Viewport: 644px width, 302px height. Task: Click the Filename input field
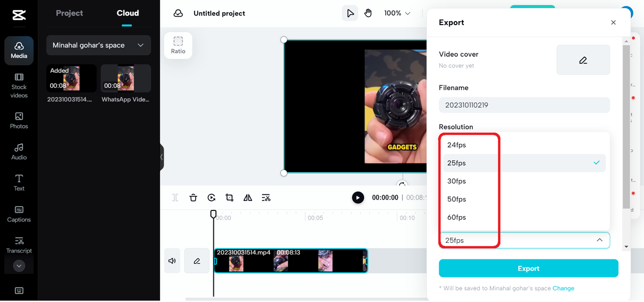click(524, 105)
